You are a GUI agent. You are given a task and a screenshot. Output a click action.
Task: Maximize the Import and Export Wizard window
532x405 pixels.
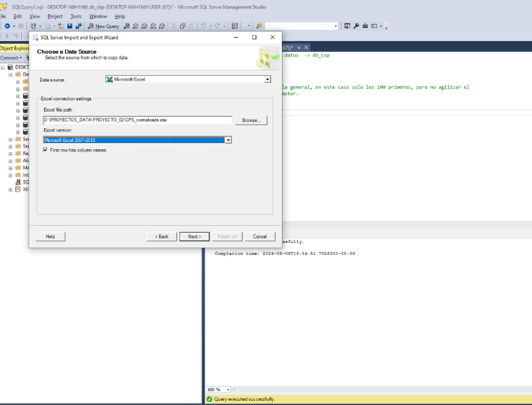tap(254, 37)
